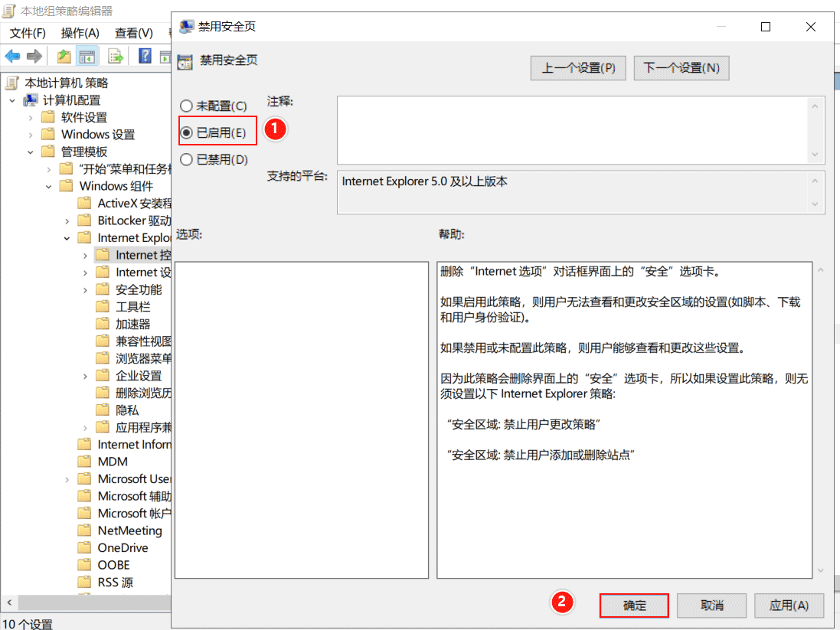Click the Up one level folder icon

64,56
